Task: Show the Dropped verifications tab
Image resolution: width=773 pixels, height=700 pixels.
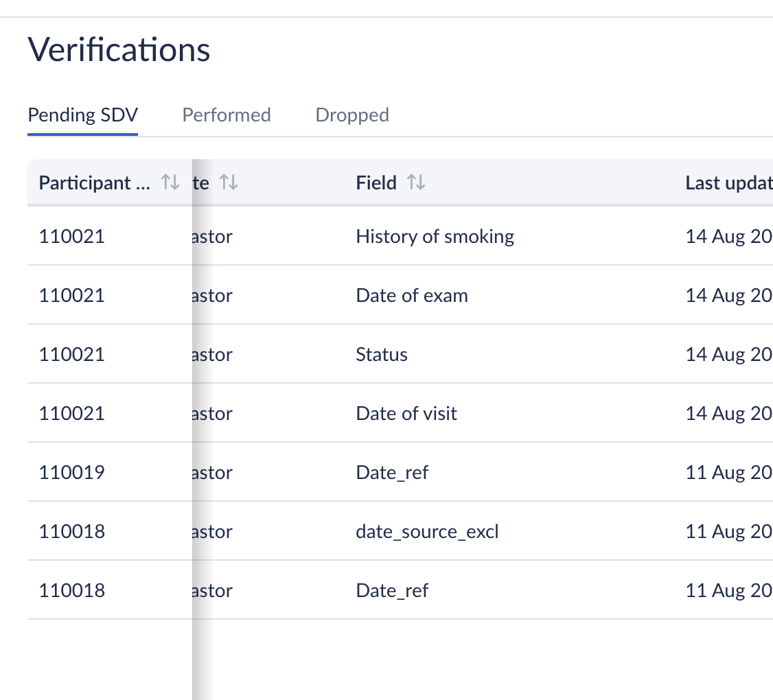Action: pos(352,115)
